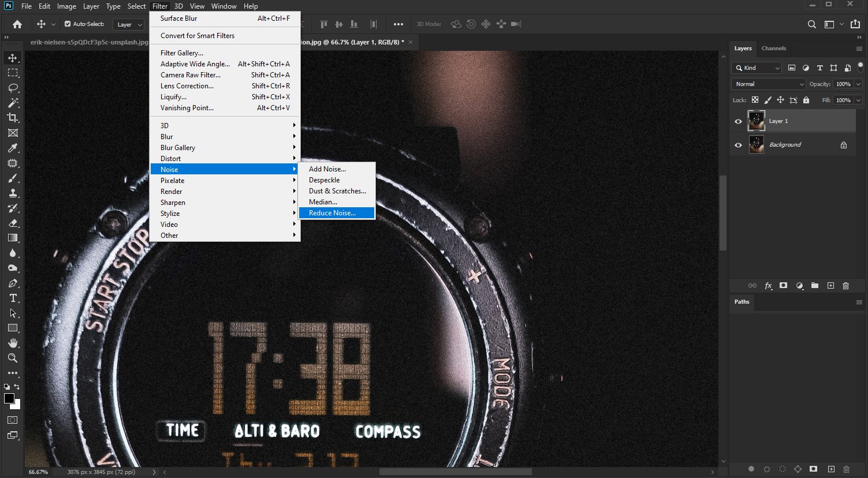This screenshot has width=868, height=478.
Task: Open the Layers panel options menu
Action: pos(859,48)
